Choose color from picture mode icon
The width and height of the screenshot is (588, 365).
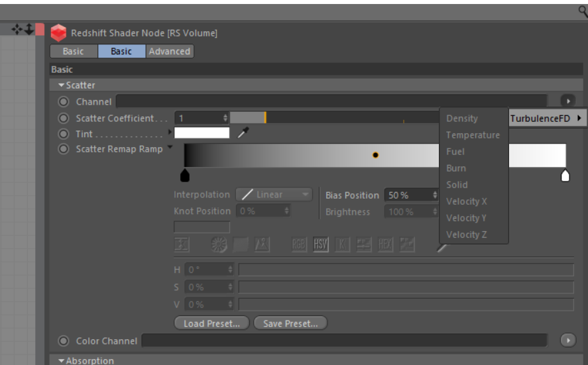tap(262, 244)
